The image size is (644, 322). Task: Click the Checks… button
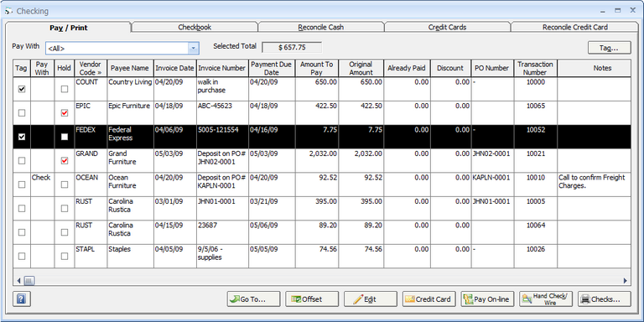click(x=605, y=299)
